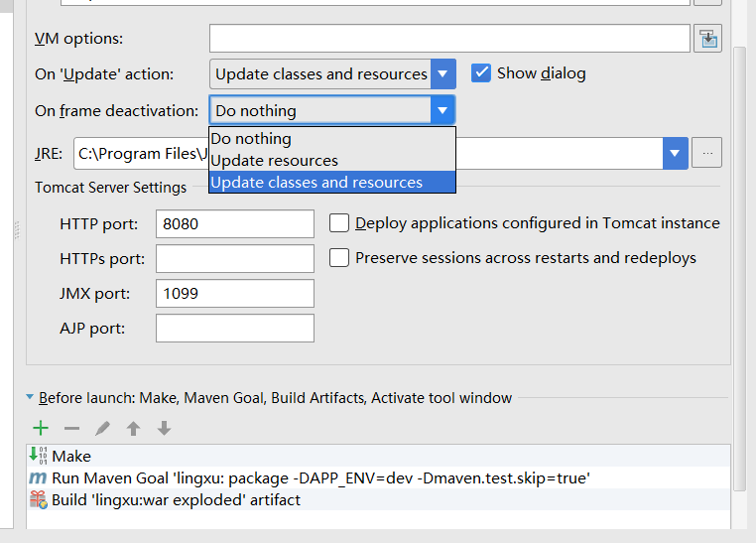
Task: Toggle the Show dialog checkbox
Action: [481, 73]
